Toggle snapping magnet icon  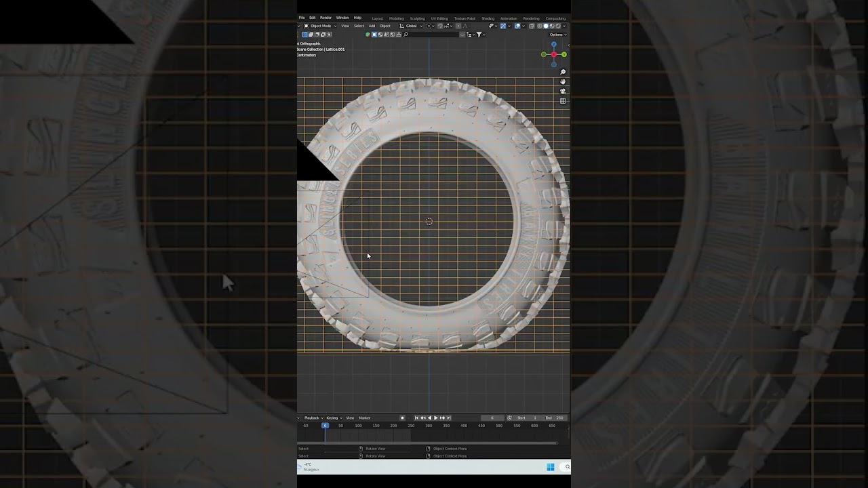point(440,26)
